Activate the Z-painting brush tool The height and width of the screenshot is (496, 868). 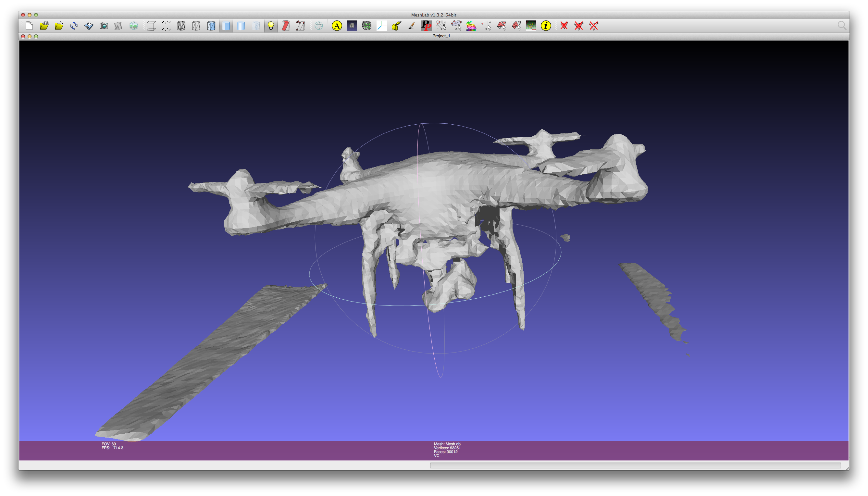pos(412,26)
